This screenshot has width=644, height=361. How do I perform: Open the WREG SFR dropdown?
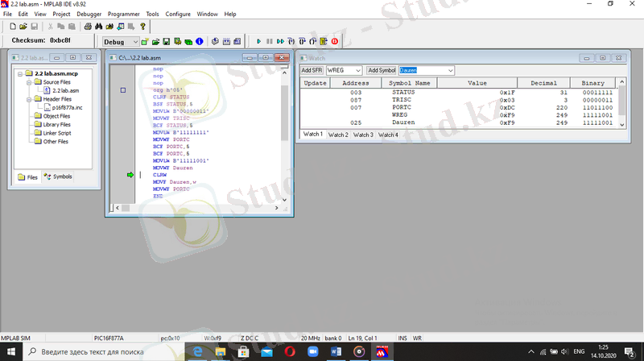[358, 71]
